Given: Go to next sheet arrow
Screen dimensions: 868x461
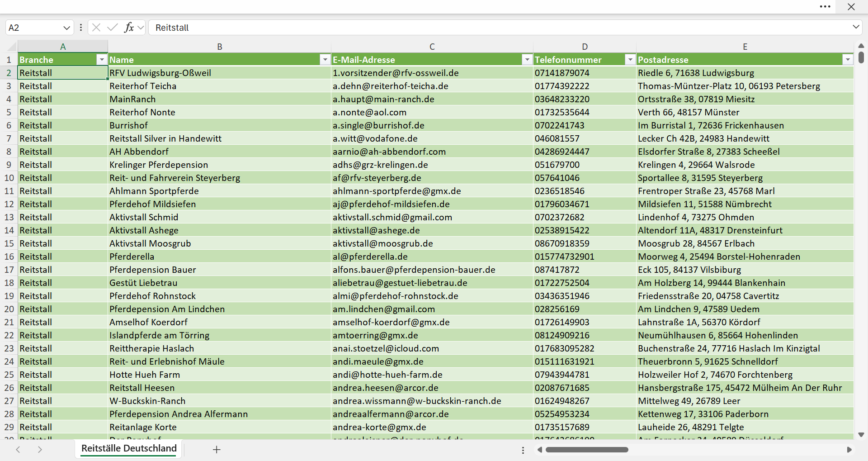Looking at the screenshot, I should [40, 449].
